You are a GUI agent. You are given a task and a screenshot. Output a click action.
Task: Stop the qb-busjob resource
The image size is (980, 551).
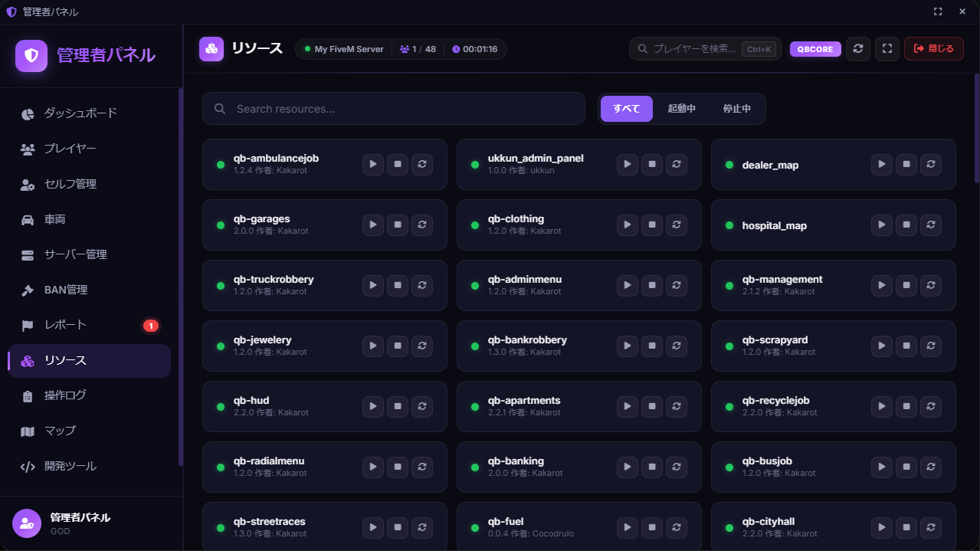click(906, 467)
